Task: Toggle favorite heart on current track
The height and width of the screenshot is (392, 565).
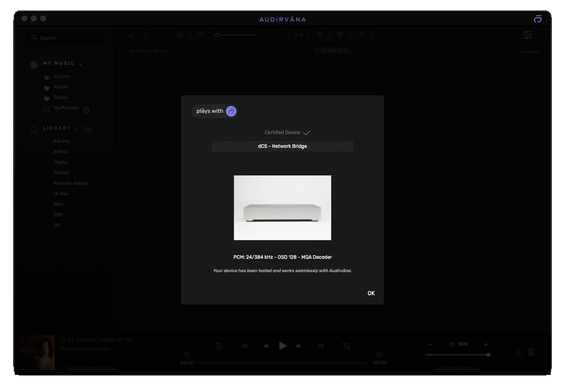Action: pyautogui.click(x=63, y=340)
